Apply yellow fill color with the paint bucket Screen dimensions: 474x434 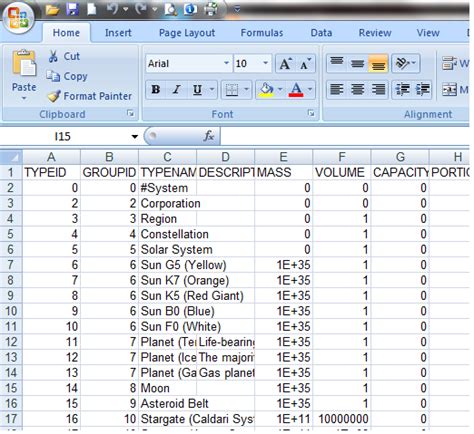[x=266, y=89]
